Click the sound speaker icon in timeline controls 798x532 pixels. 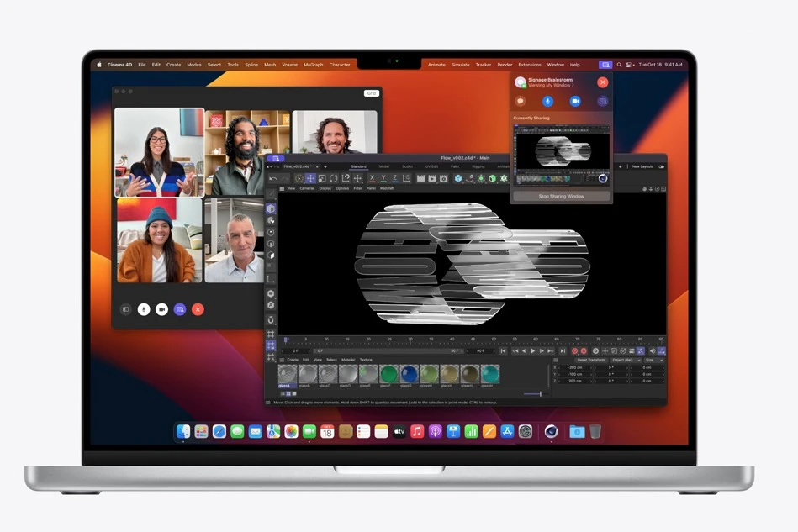[652, 351]
